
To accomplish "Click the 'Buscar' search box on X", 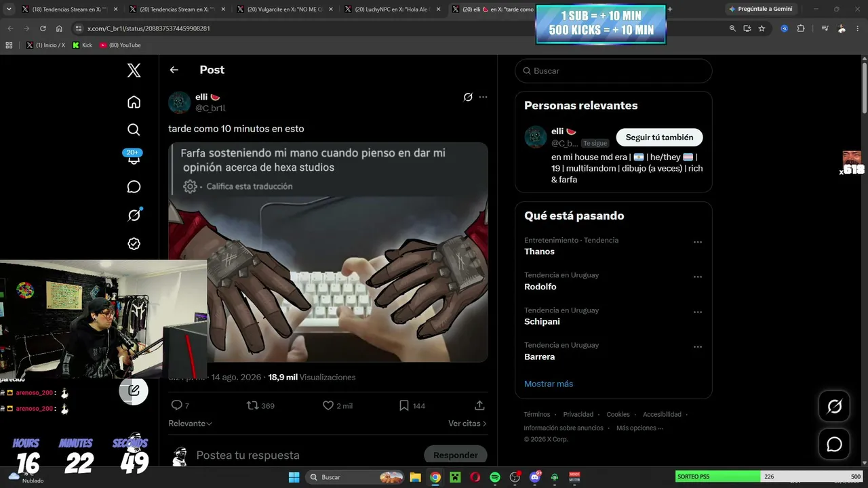I will [614, 70].
